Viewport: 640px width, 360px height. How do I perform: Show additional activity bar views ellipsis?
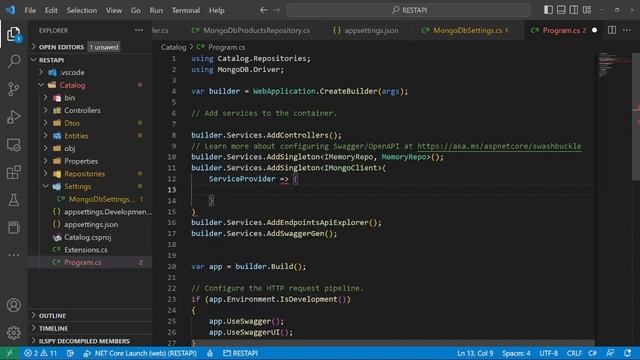14,255
